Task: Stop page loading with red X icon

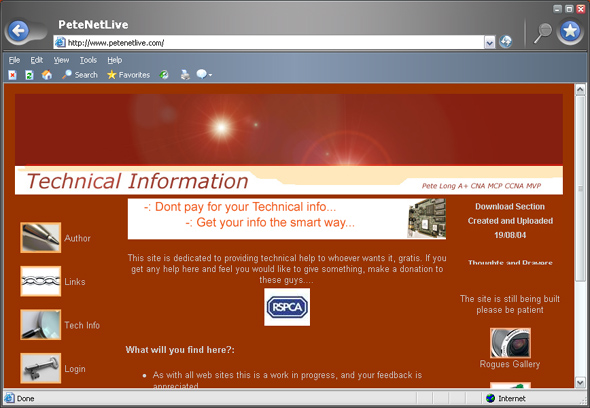Action: click(x=12, y=75)
